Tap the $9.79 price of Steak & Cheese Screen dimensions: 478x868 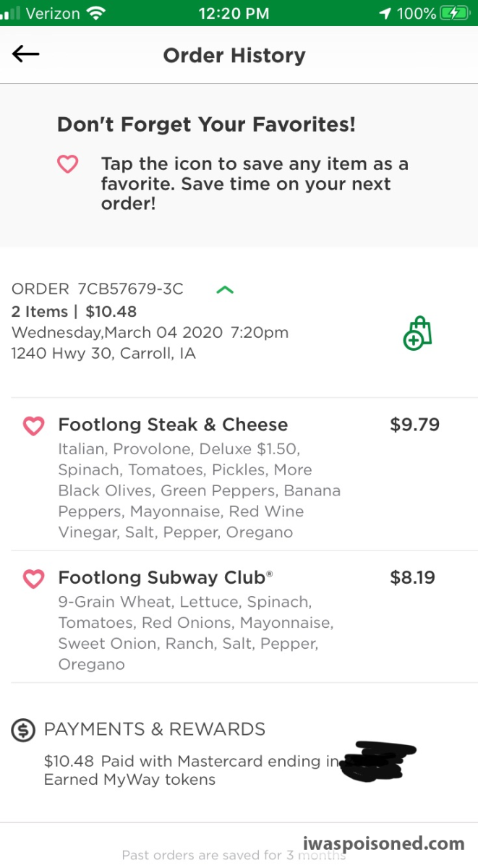tap(414, 425)
